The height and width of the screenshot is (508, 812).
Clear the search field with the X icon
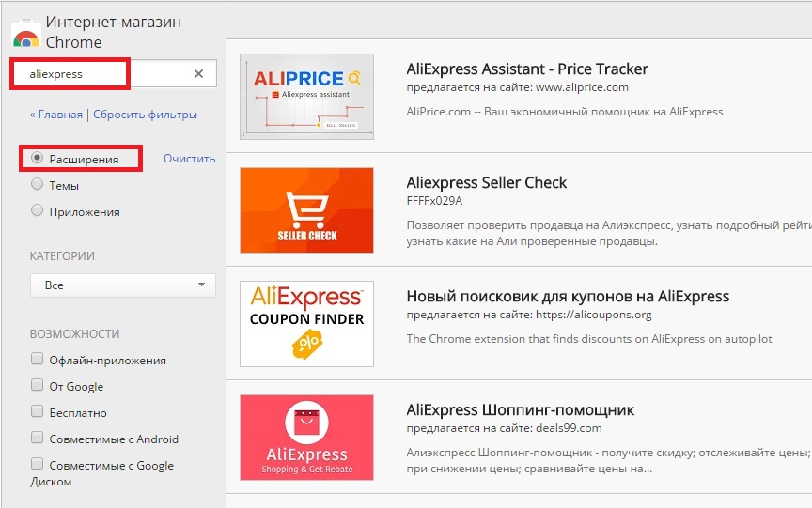pos(198,74)
